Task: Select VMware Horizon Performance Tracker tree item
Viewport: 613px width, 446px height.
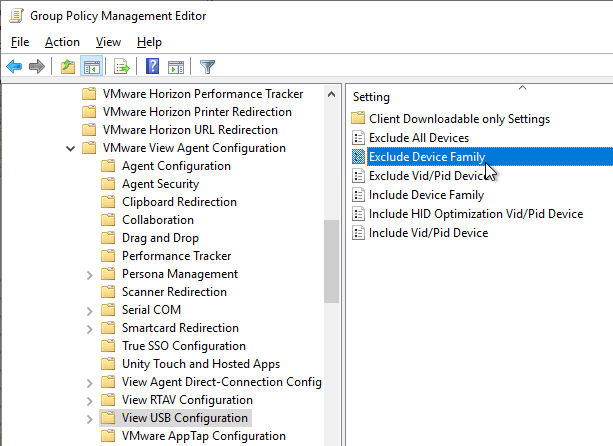Action: coord(203,94)
